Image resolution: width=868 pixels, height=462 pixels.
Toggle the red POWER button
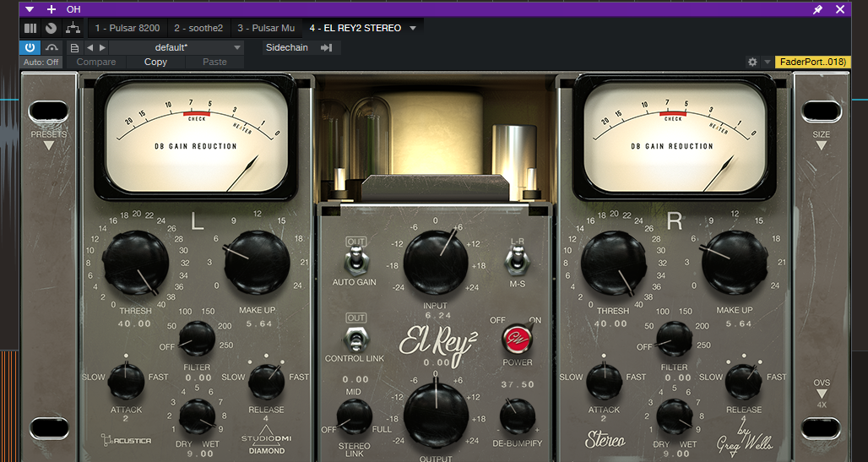tap(517, 339)
